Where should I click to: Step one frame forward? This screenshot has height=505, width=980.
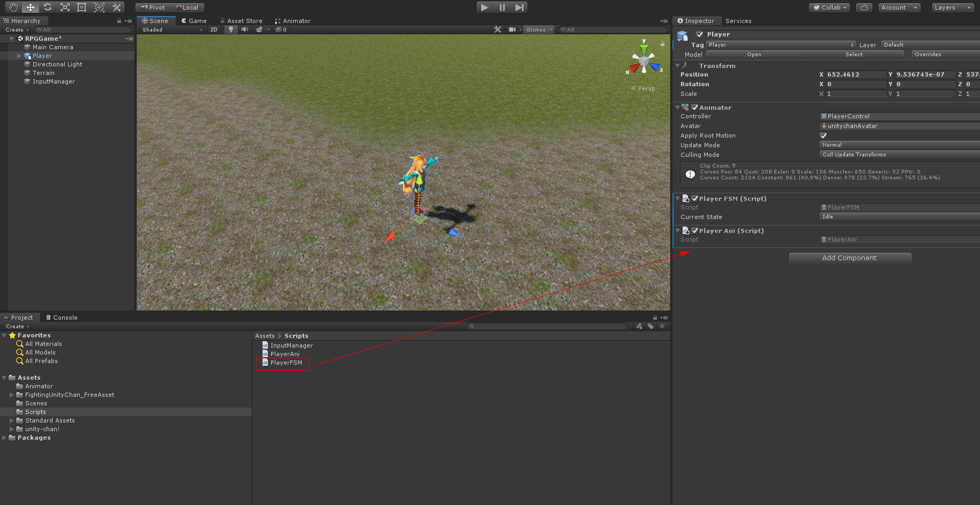(519, 7)
